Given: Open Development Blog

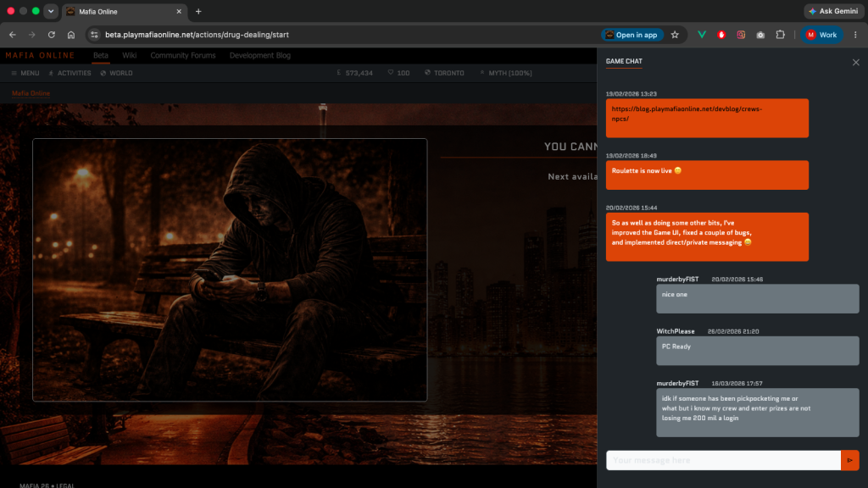Looking at the screenshot, I should click(x=260, y=55).
